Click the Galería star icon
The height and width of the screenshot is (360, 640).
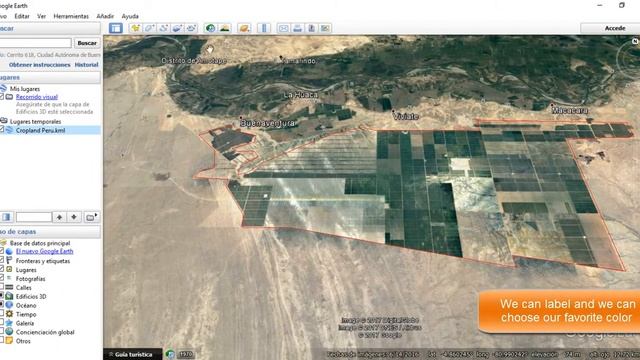point(9,323)
